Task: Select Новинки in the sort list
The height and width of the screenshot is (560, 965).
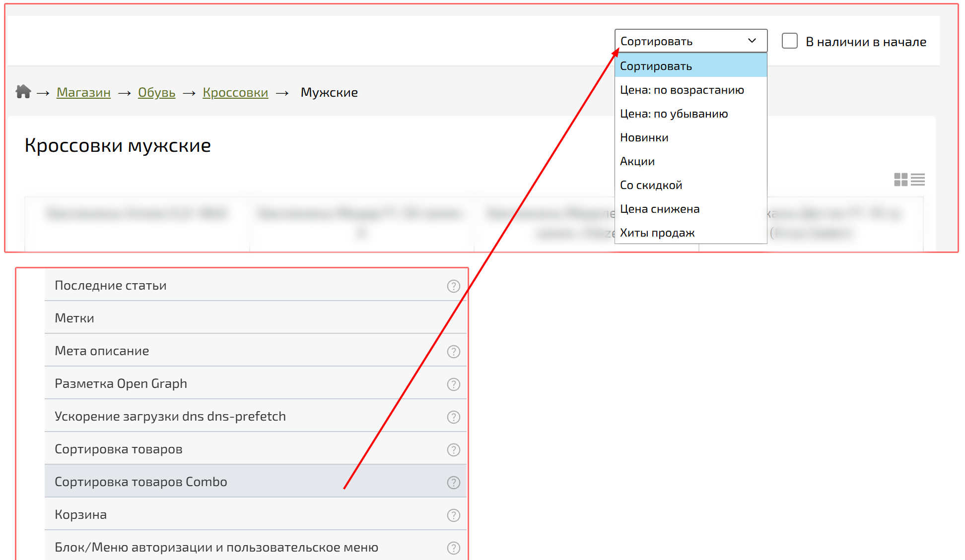Action: tap(644, 138)
